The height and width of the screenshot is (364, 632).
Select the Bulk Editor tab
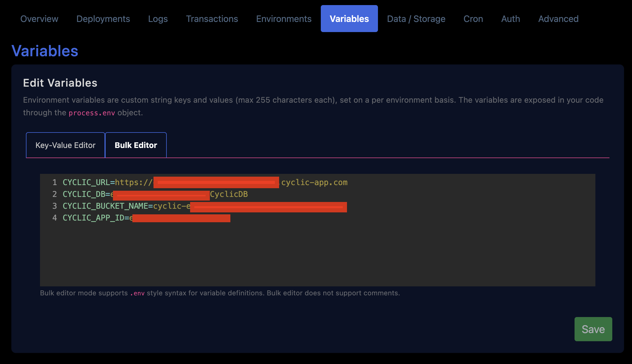(136, 145)
